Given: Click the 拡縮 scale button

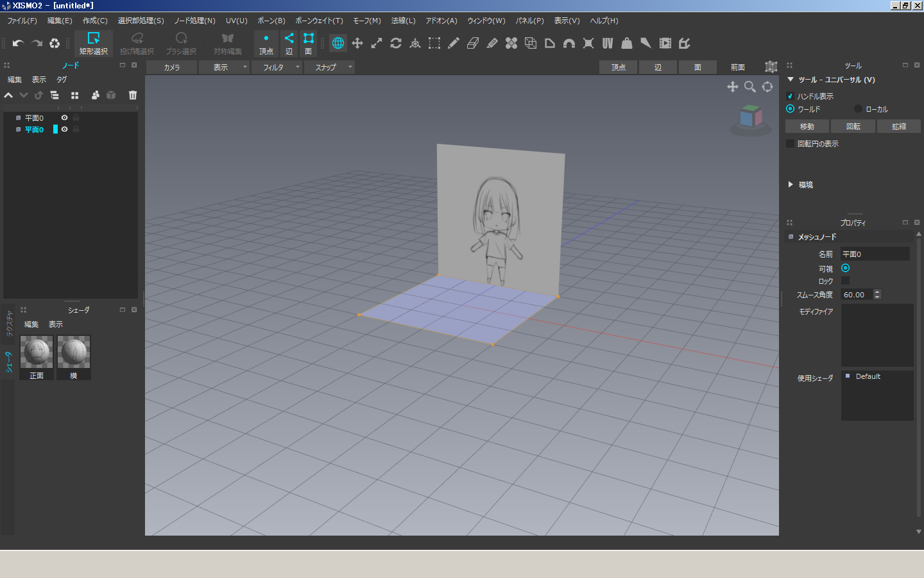Looking at the screenshot, I should pos(899,126).
